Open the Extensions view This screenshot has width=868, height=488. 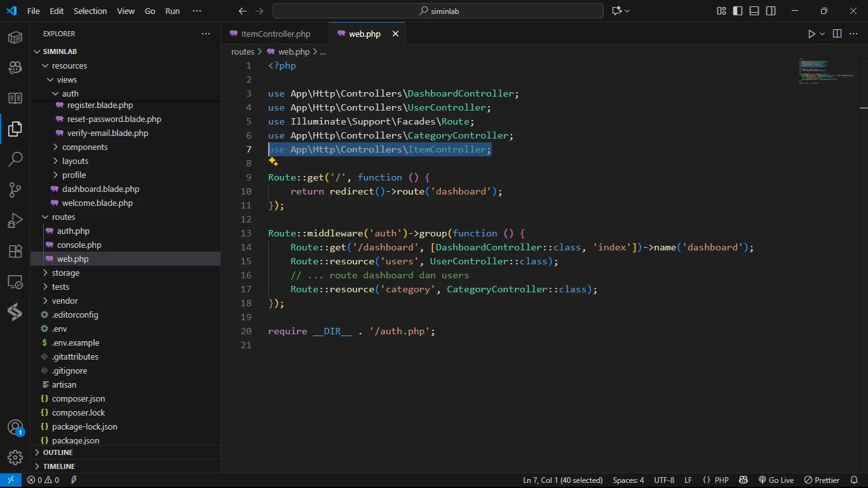click(x=15, y=251)
